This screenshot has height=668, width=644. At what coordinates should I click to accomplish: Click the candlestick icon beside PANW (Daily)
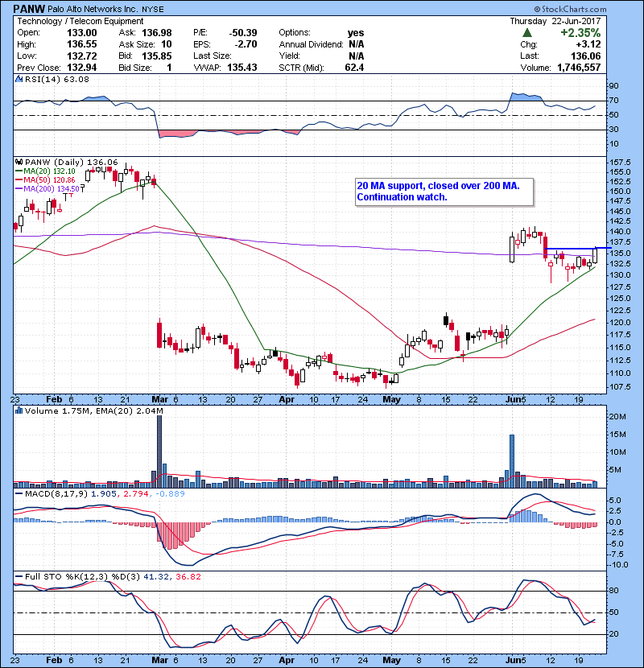(19, 163)
